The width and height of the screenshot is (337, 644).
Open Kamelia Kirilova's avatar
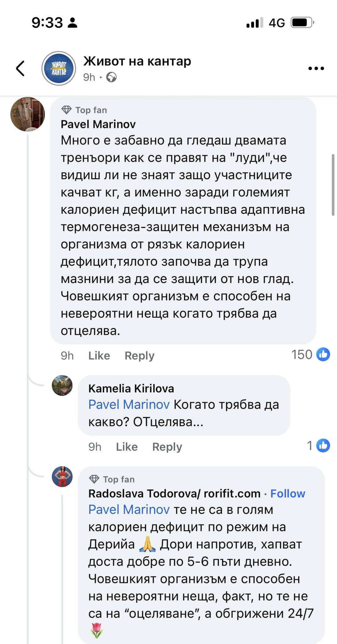[x=62, y=385]
